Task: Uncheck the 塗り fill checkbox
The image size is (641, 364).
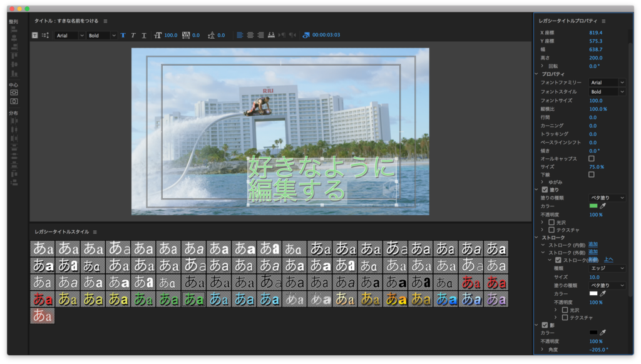Action: [545, 190]
